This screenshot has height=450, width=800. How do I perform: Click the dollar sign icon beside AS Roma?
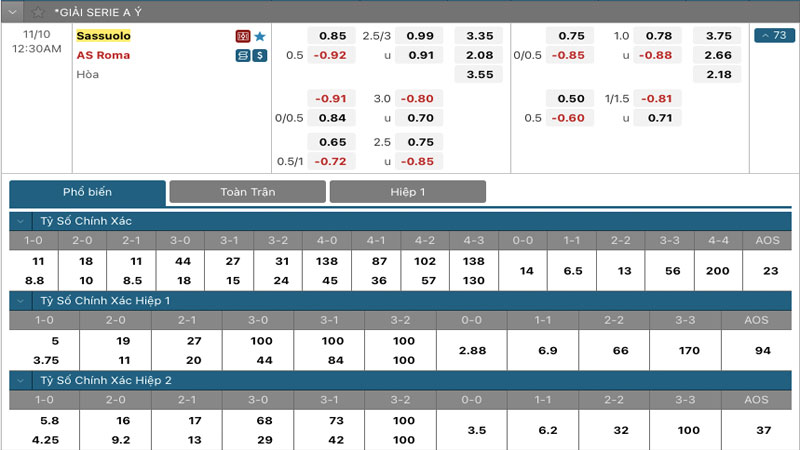260,55
